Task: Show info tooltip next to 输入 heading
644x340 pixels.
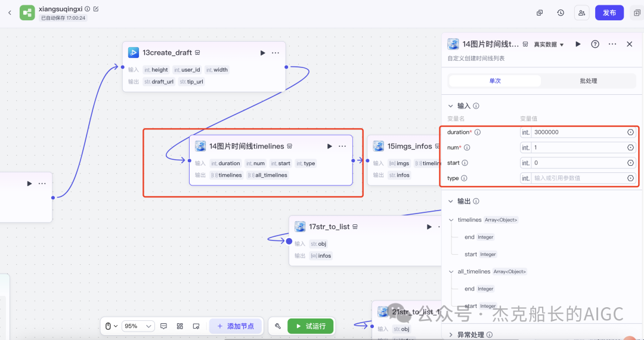Action: [x=476, y=106]
